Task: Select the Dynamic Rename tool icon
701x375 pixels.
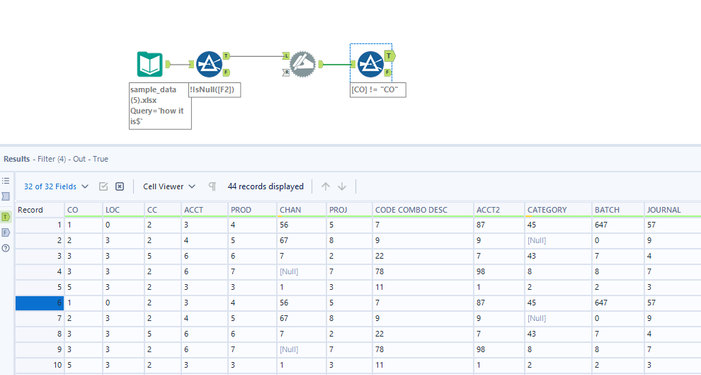Action: pyautogui.click(x=303, y=64)
